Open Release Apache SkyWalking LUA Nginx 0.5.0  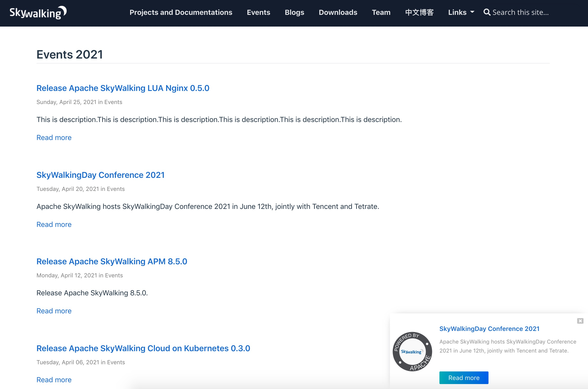tap(123, 88)
